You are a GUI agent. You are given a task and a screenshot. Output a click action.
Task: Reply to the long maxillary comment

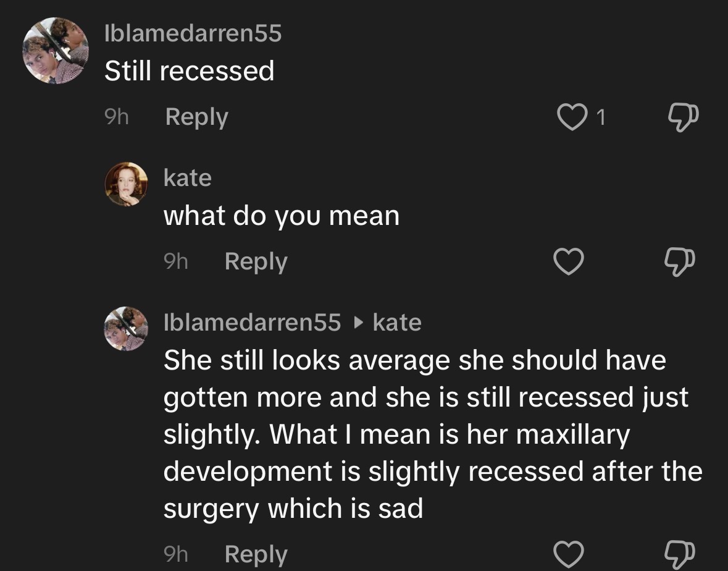click(x=256, y=554)
